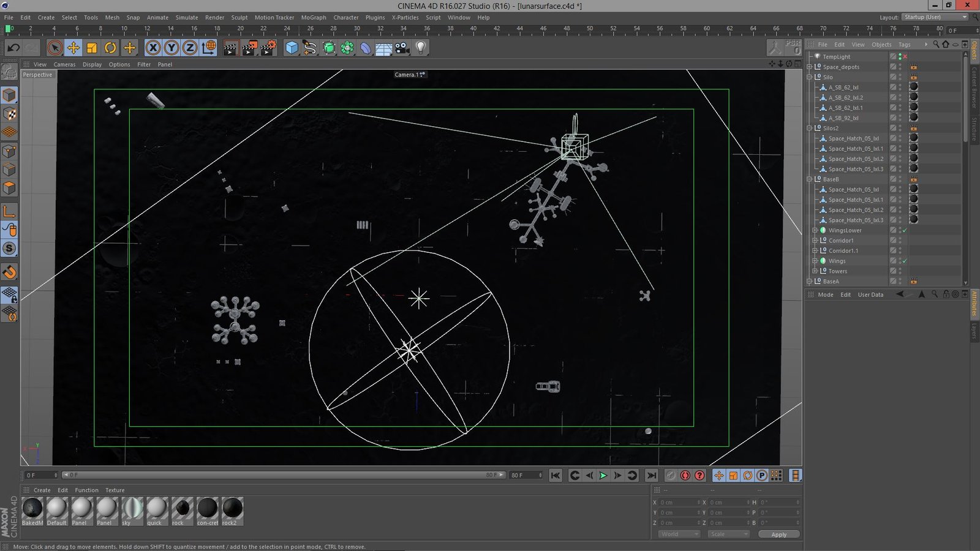
Task: Toggle Z-axis lock button
Action: point(190,48)
